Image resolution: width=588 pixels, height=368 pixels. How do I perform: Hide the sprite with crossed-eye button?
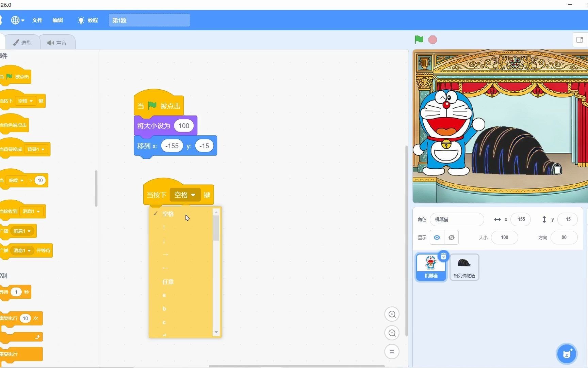tap(451, 237)
